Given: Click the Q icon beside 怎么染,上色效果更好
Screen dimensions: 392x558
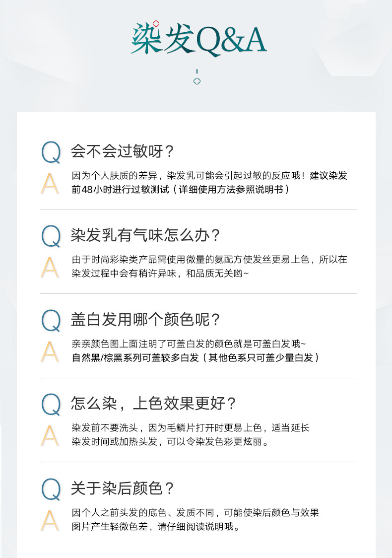Looking at the screenshot, I should pyautogui.click(x=51, y=404).
